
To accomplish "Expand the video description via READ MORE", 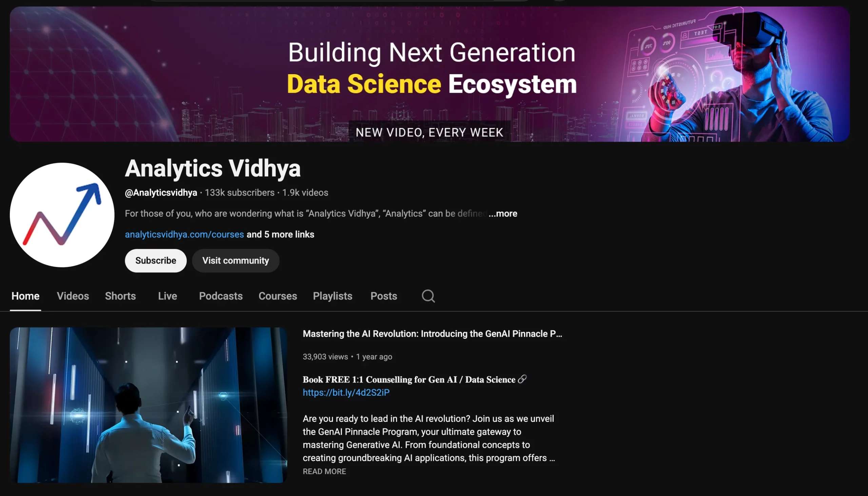I will coord(324,471).
